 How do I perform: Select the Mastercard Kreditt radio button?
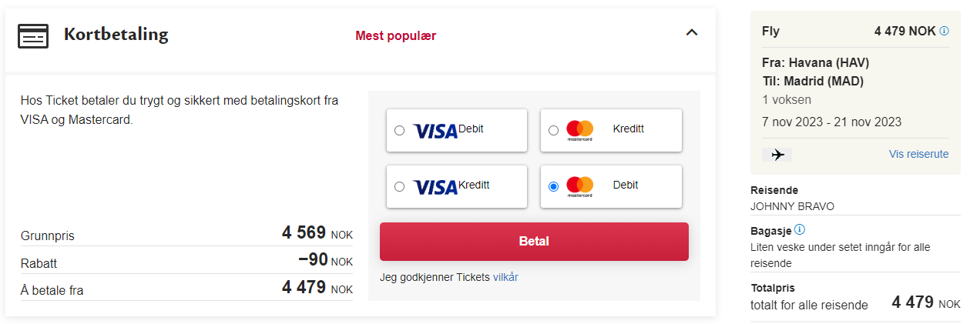tap(553, 131)
